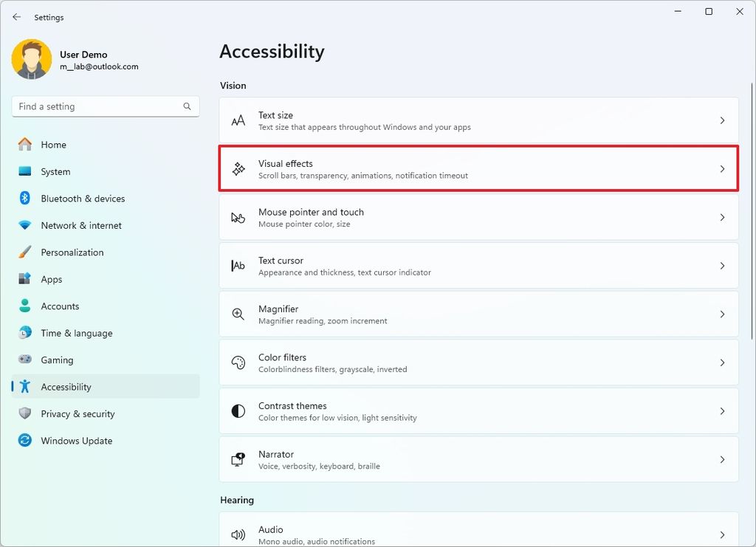Viewport: 756px width, 547px height.
Task: Click the Color filters palette icon
Action: pos(238,362)
